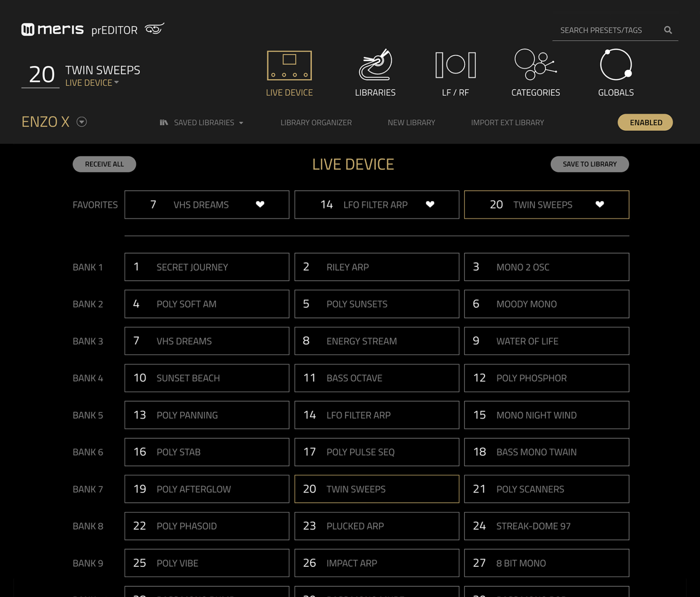This screenshot has width=700, height=597.
Task: Open the Globals circle icon
Action: pos(616,65)
